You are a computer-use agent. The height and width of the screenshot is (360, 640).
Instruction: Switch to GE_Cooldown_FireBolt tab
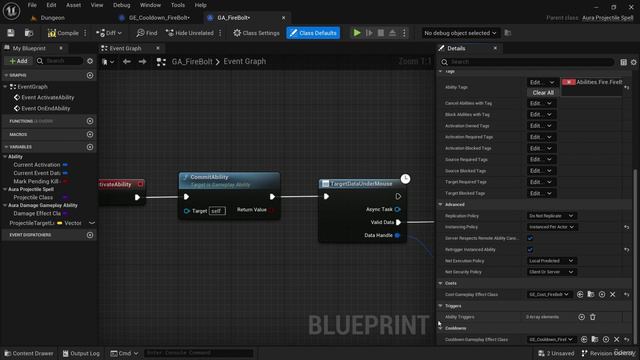(x=159, y=18)
